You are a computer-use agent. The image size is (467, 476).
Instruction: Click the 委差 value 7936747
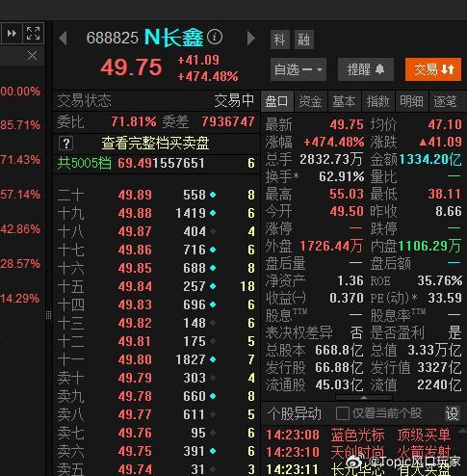pyautogui.click(x=228, y=122)
